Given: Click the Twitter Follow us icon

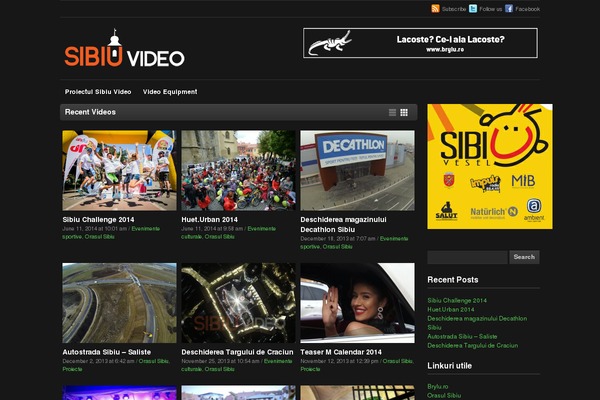Looking at the screenshot, I should click(473, 8).
